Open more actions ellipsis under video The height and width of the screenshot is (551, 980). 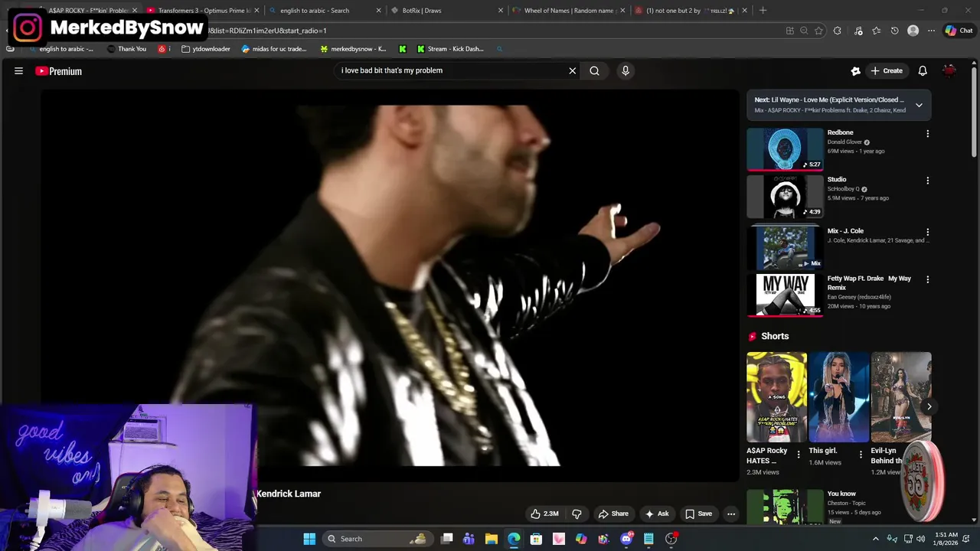point(731,514)
